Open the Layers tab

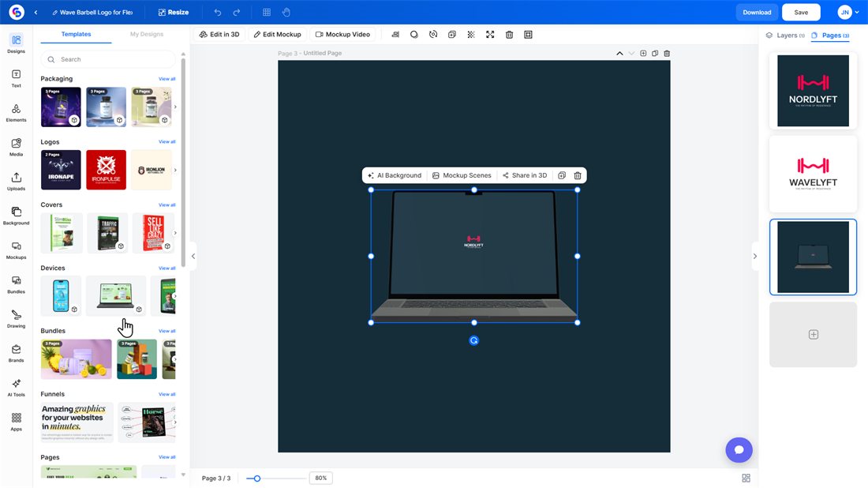tap(785, 35)
